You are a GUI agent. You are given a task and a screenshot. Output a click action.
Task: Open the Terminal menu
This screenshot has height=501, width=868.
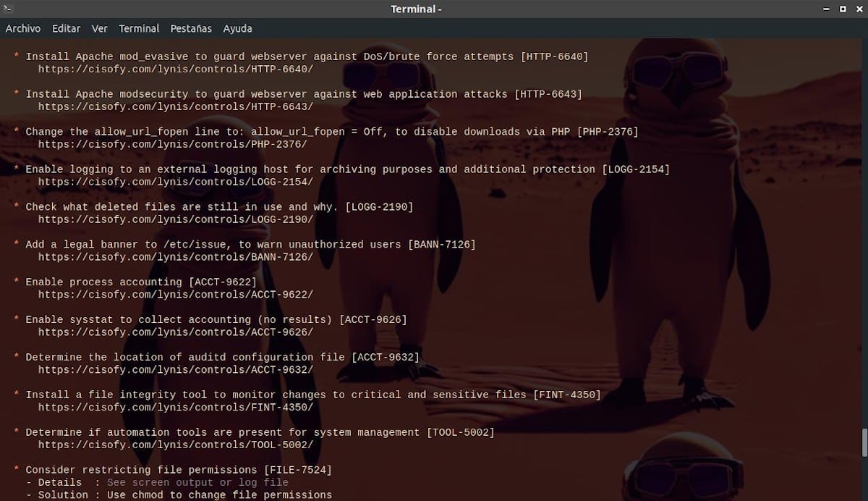(x=139, y=28)
